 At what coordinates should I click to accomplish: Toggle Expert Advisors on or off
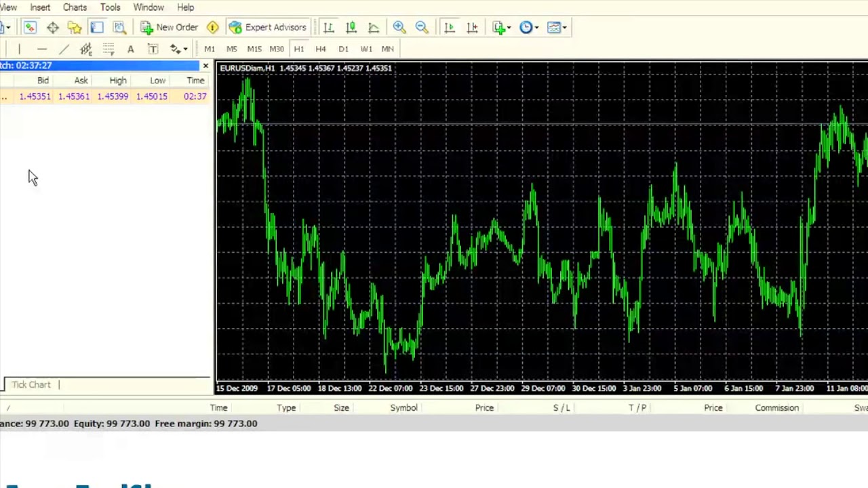click(x=268, y=27)
